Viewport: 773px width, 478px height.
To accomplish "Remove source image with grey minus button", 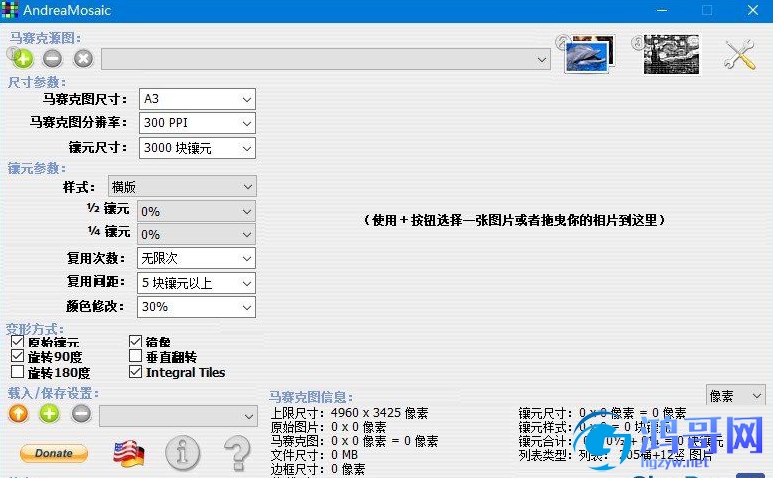I will pos(52,59).
